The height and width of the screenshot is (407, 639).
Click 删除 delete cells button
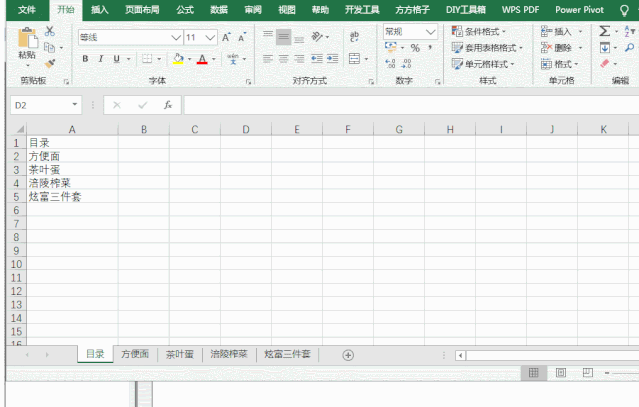pos(561,48)
